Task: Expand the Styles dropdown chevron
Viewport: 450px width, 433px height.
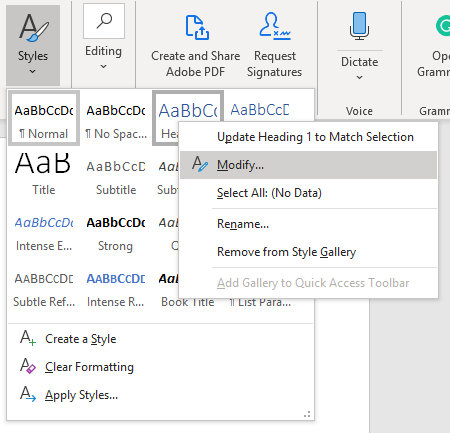Action: (x=32, y=71)
